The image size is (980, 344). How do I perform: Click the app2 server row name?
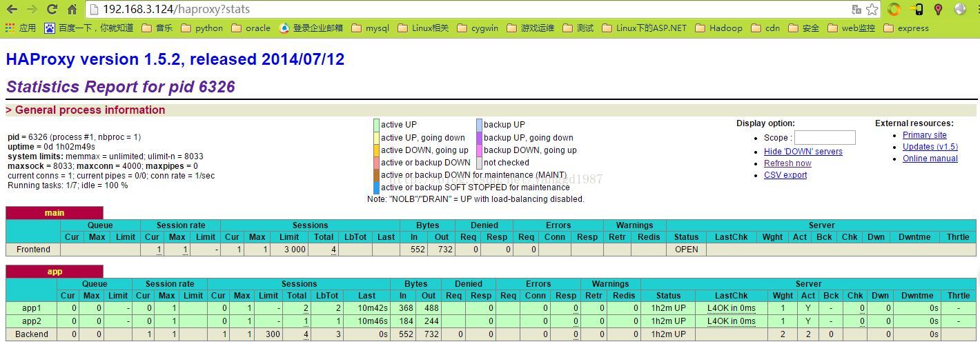pos(32,321)
